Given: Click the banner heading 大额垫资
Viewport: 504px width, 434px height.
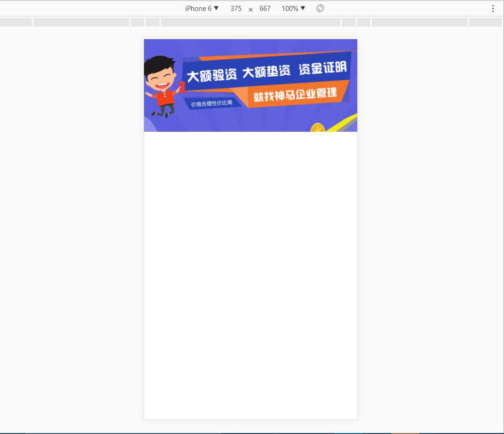Looking at the screenshot, I should 266,72.
